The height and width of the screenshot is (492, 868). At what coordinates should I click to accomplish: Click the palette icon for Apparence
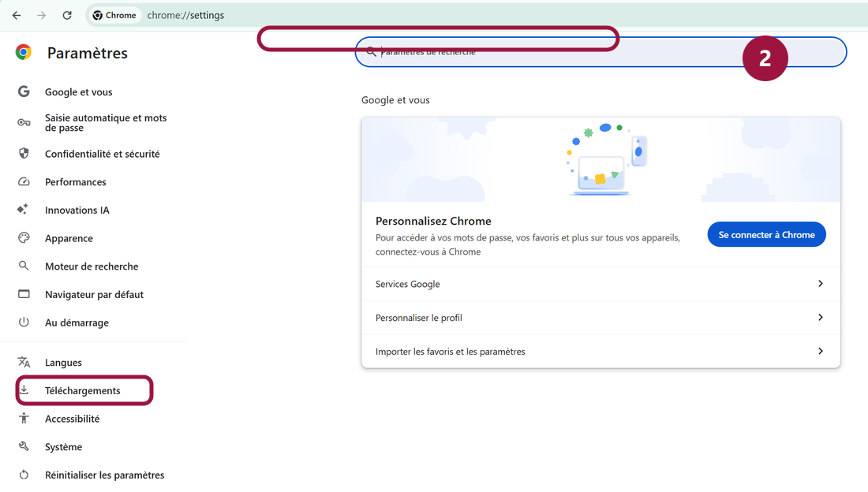pyautogui.click(x=24, y=238)
